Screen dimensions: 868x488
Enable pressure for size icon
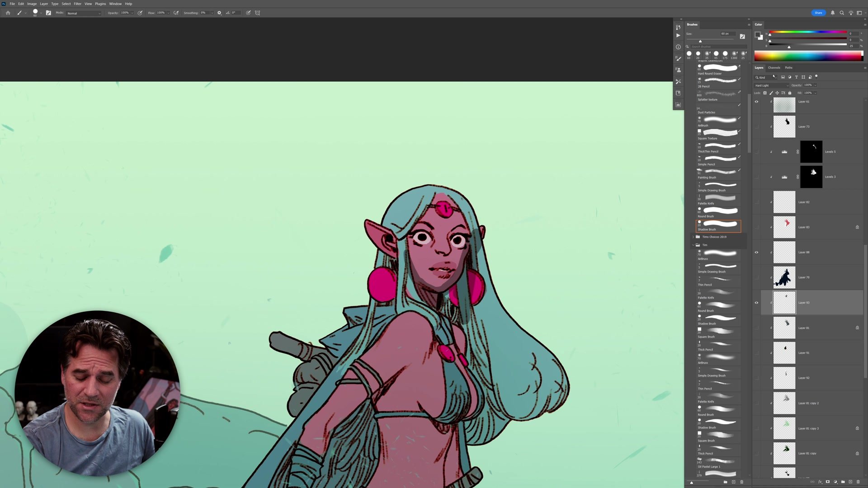[x=248, y=13]
